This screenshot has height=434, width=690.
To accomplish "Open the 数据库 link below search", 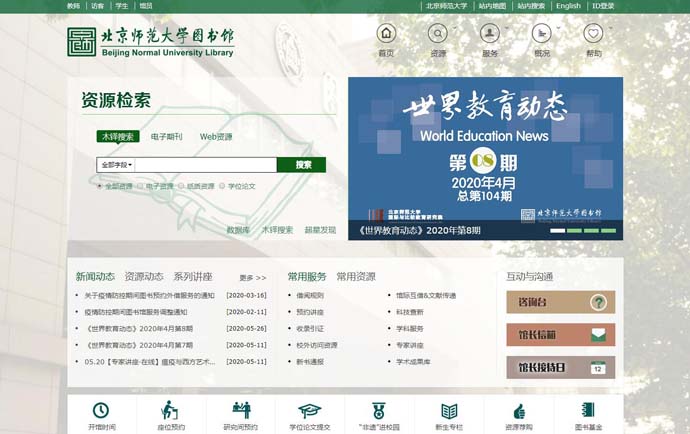I will pos(238,230).
